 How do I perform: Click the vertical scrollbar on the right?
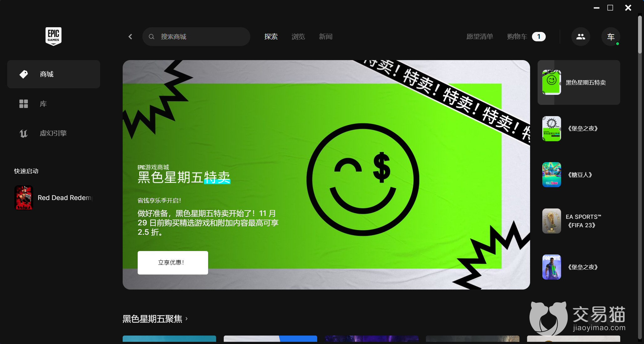[x=640, y=34]
